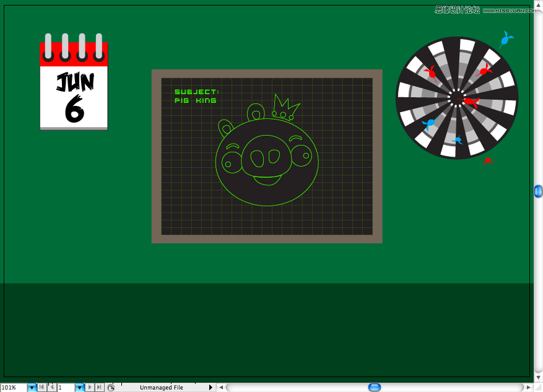This screenshot has height=392, width=543.
Task: Open the status bar options triangle
Action: [211, 388]
